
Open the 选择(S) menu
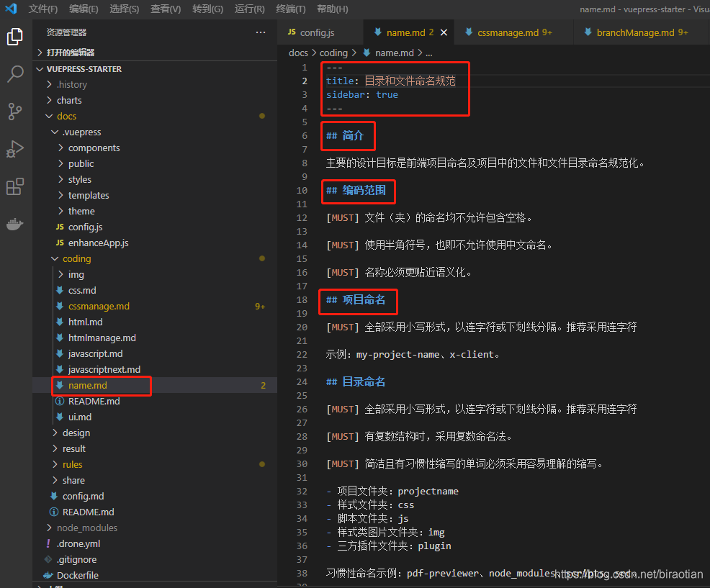(125, 9)
